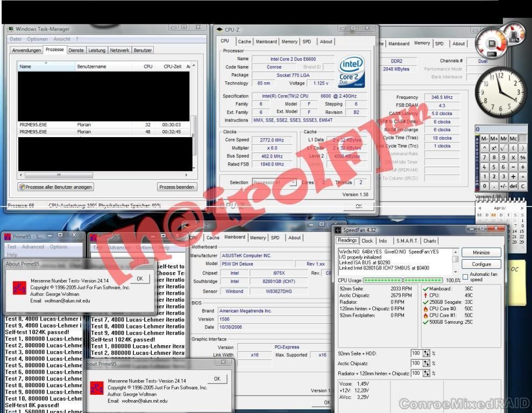Sort processes by CPU-Zeit column

click(172, 67)
